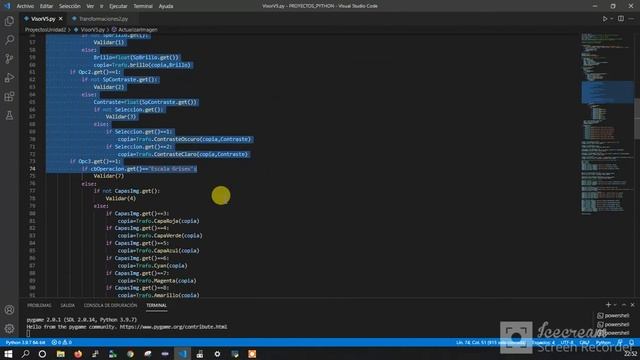
Task: Open Windows taskbar search
Action: (x=25, y=354)
